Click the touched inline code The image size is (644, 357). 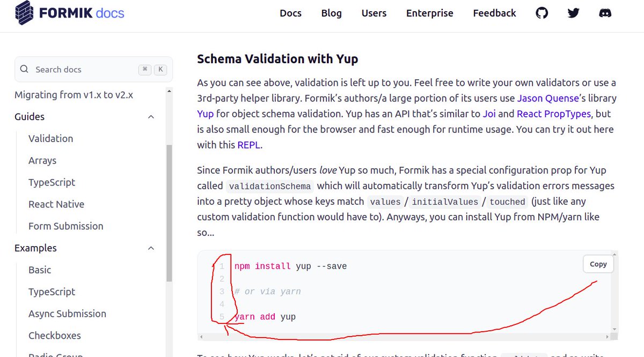click(507, 202)
